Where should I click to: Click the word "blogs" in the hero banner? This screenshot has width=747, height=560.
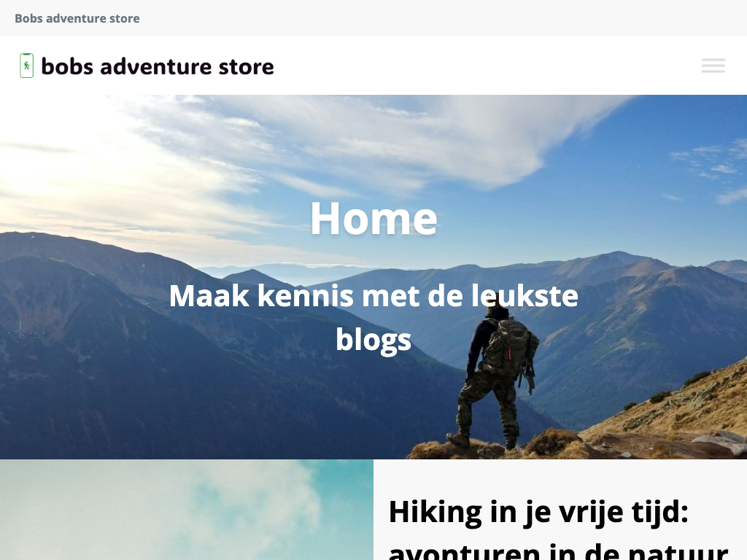pos(373,340)
